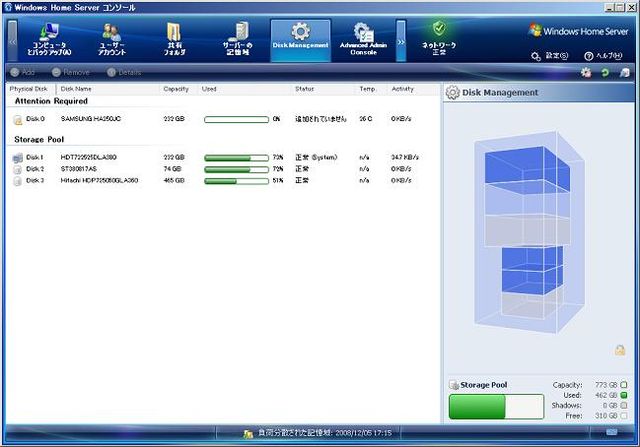Click the Add disk toolbar button
Viewport: 640px width, 447px height.
(x=22, y=72)
